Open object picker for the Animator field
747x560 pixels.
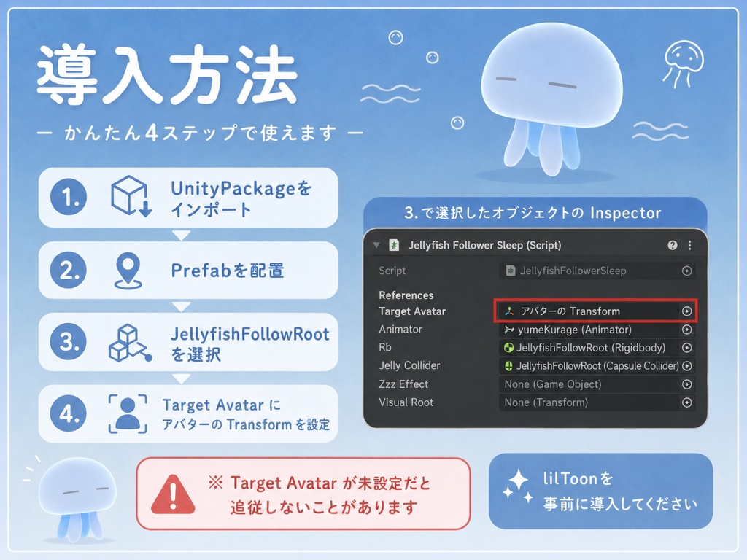686,330
